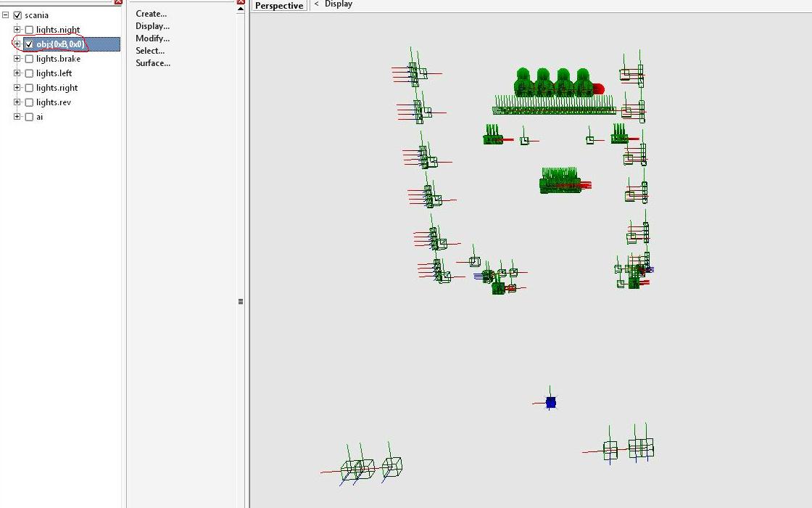
Task: Open the Modify... command menu
Action: [x=152, y=38]
